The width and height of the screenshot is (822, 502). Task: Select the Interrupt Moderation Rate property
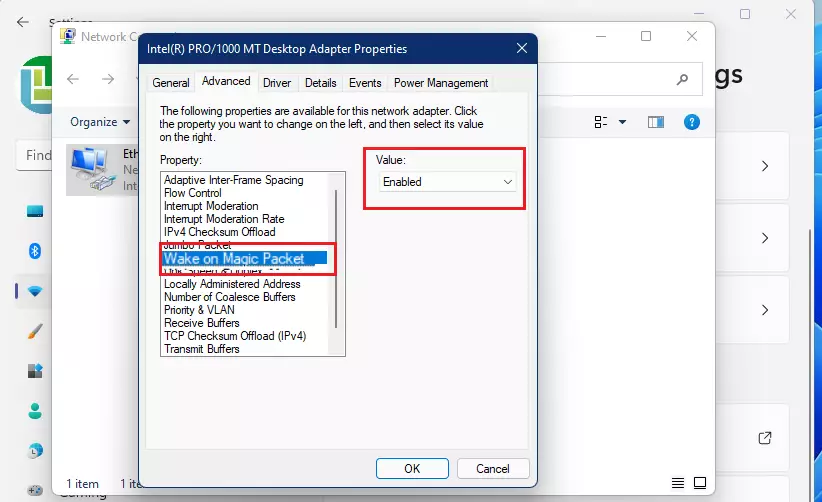pyautogui.click(x=224, y=219)
